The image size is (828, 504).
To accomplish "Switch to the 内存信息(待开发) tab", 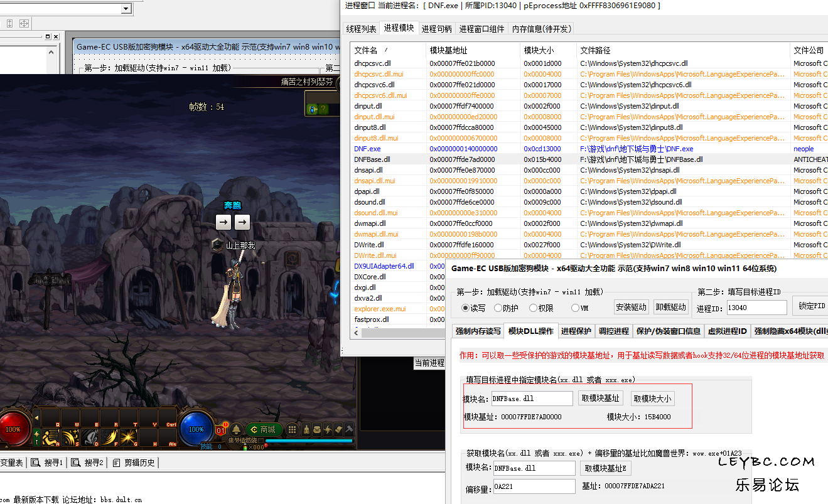I will tap(542, 29).
